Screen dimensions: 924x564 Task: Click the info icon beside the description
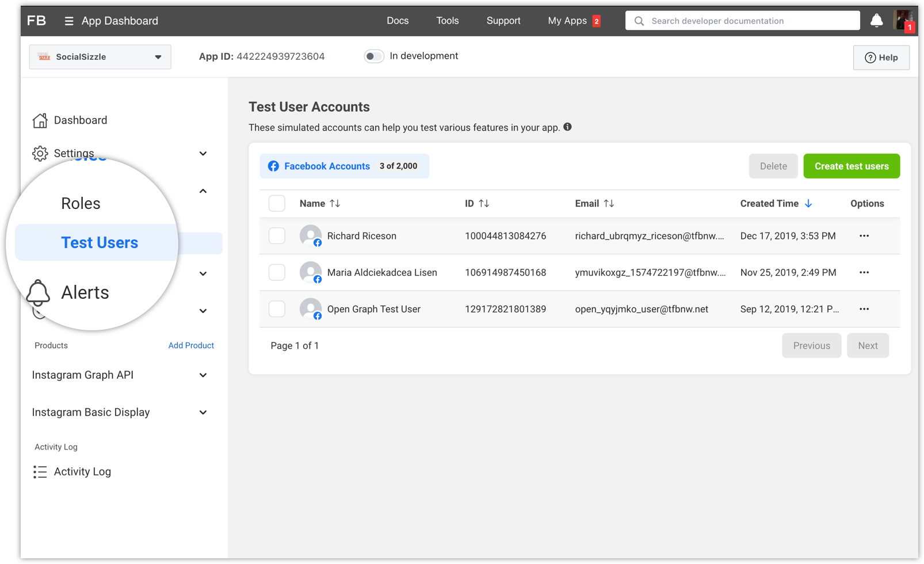[567, 127]
